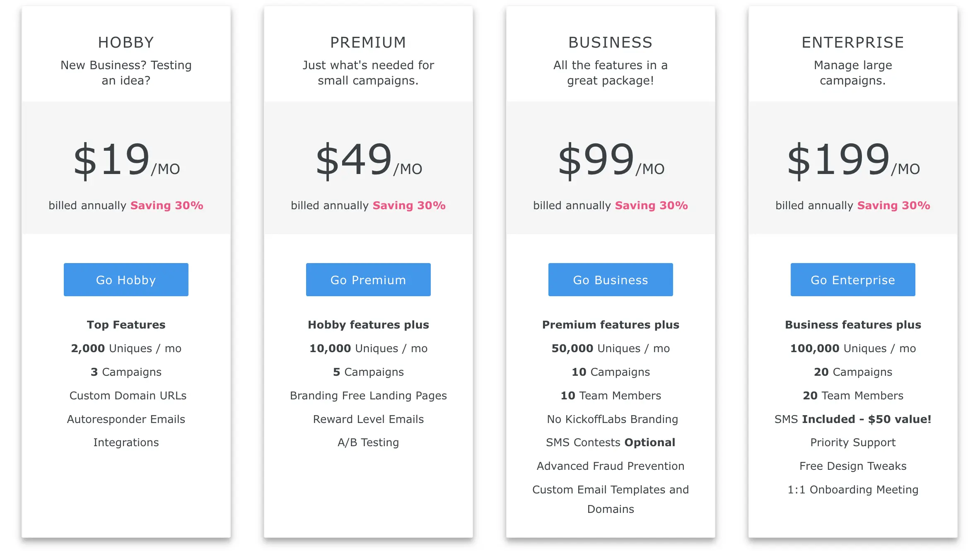Click the HOBBY plan title
Image resolution: width=980 pixels, height=551 pixels.
(126, 42)
